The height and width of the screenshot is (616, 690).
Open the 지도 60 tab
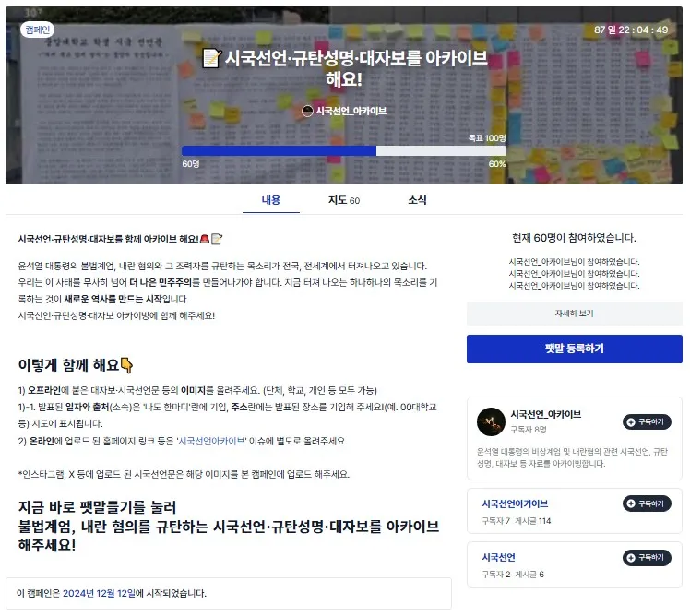[x=344, y=201]
